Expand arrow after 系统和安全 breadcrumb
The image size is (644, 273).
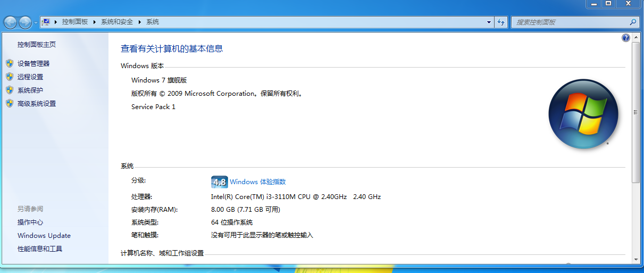[x=140, y=22]
